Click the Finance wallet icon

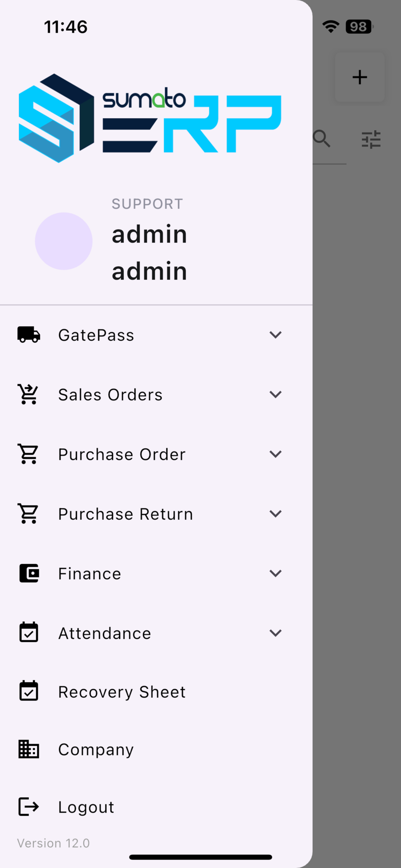point(29,573)
